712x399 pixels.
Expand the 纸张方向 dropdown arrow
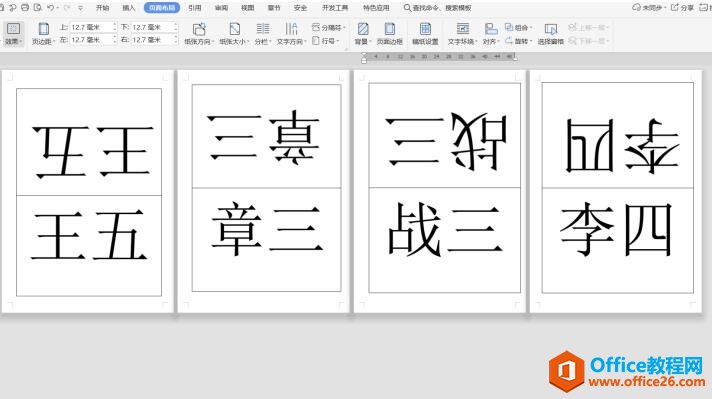click(x=212, y=42)
